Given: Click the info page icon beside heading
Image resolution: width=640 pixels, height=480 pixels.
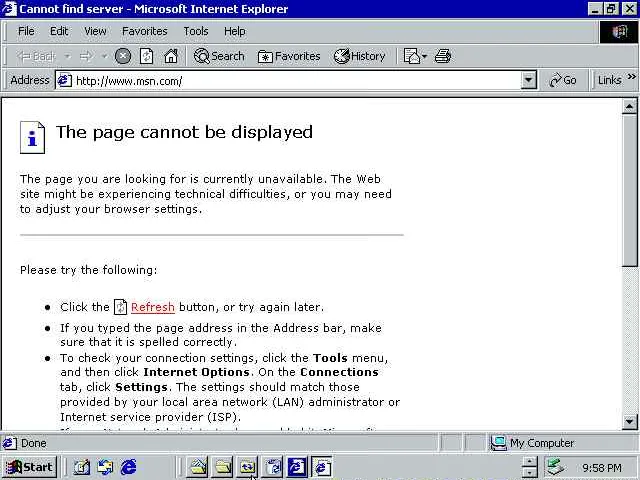Looking at the screenshot, I should click(x=32, y=138).
